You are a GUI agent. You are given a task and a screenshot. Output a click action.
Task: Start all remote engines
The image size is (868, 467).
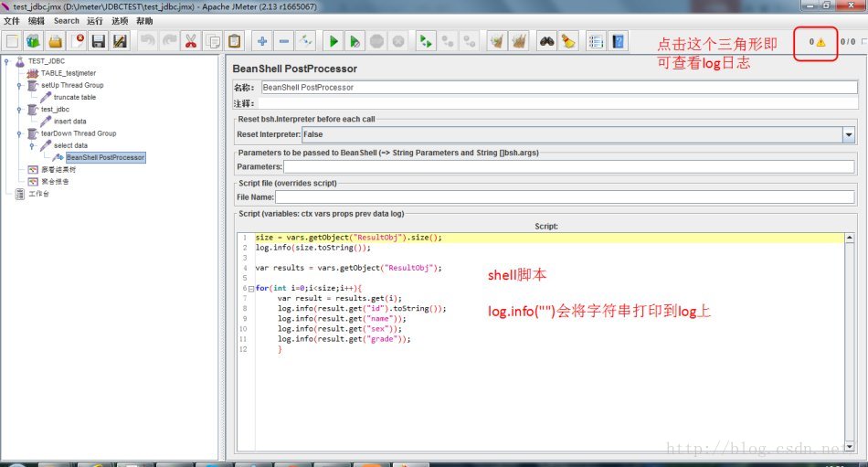coord(426,41)
